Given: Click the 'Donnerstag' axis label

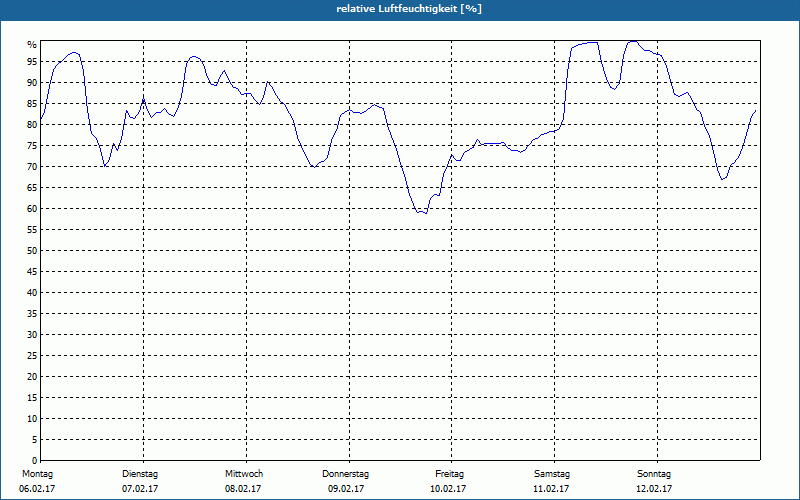Looking at the screenshot, I should pos(345,474).
